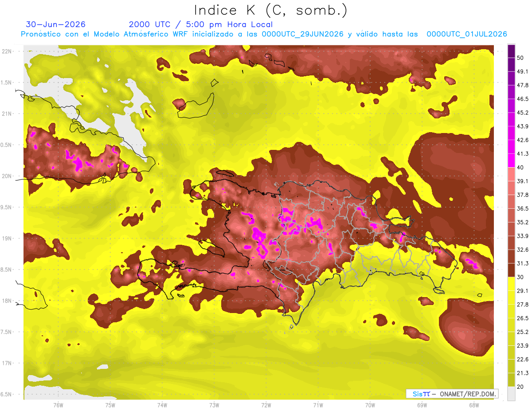
Task: Click the "72W" longitude label
Action: point(266,405)
